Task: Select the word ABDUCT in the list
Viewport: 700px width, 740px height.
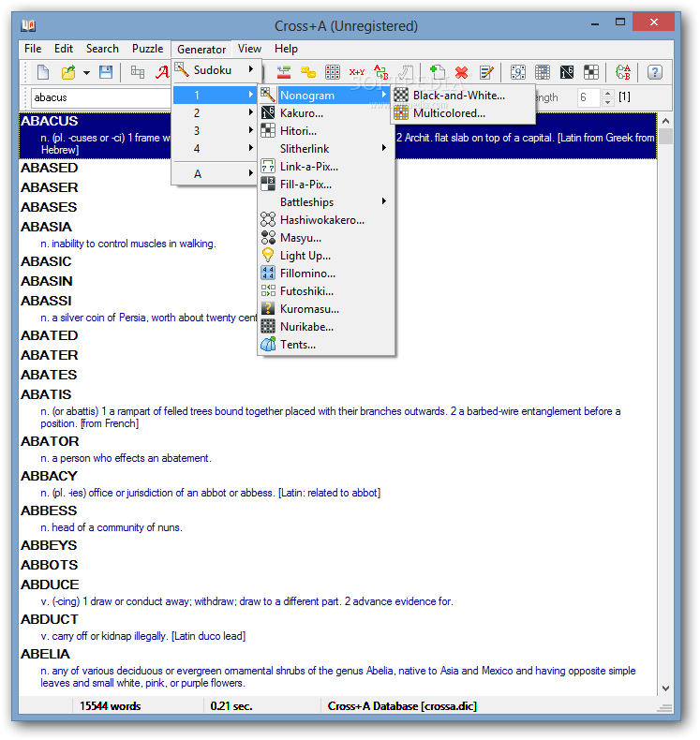Action: [x=50, y=619]
